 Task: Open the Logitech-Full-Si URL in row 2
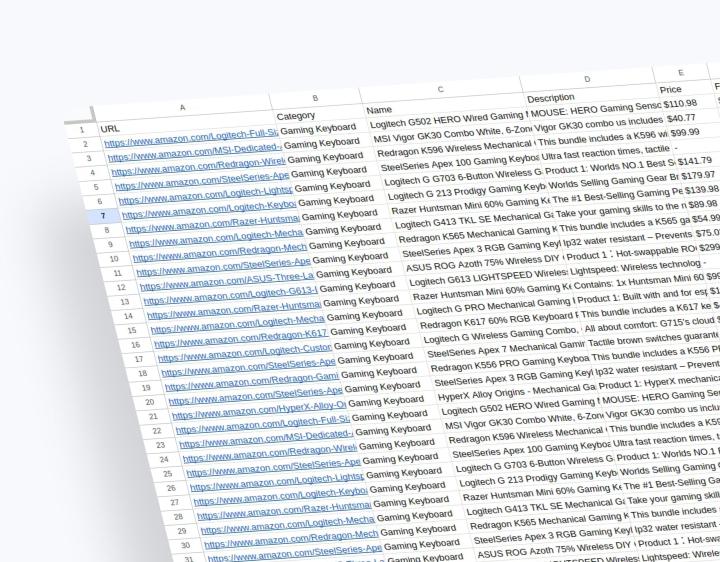pos(191,137)
